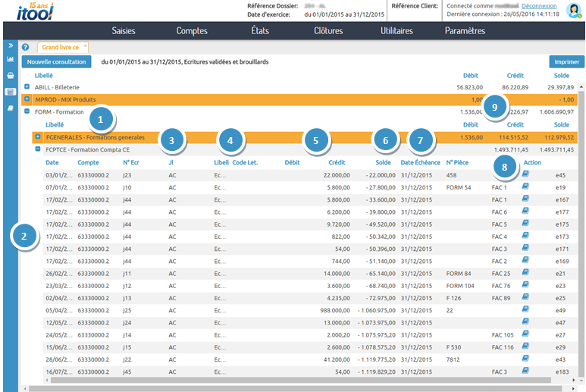Click the FAC 89 cell

click(501, 298)
